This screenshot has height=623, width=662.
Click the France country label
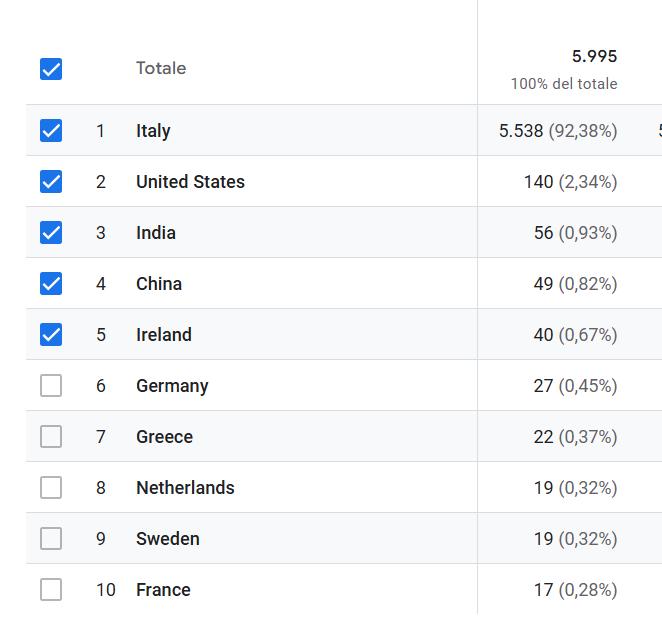pos(163,590)
